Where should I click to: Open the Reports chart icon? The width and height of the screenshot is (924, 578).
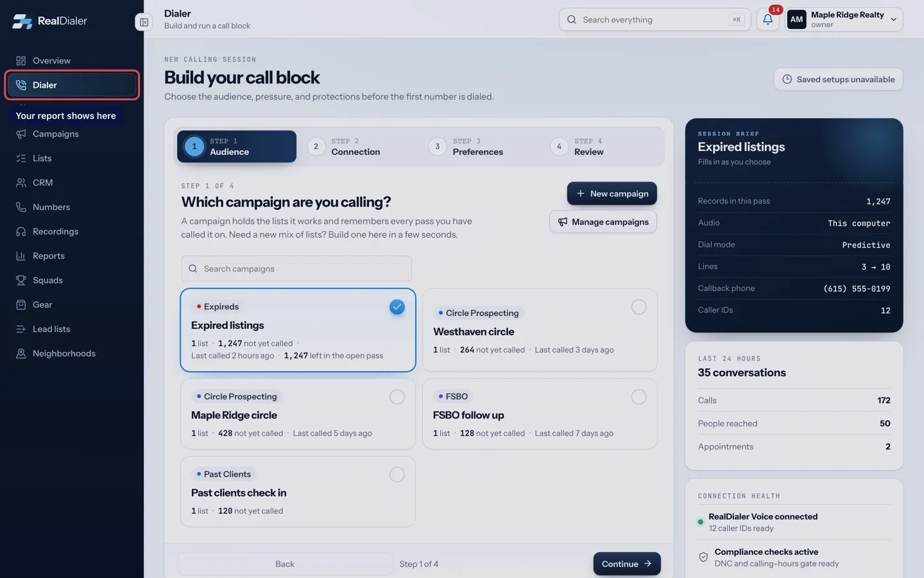point(21,256)
